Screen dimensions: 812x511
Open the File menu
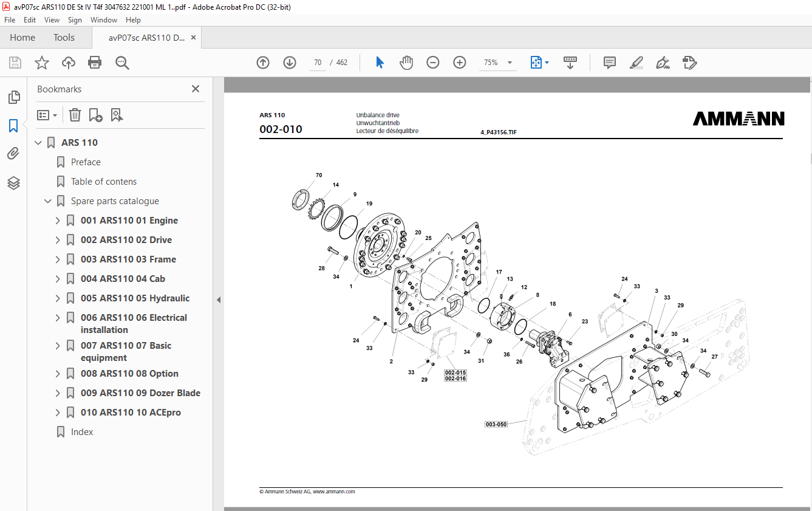10,20
